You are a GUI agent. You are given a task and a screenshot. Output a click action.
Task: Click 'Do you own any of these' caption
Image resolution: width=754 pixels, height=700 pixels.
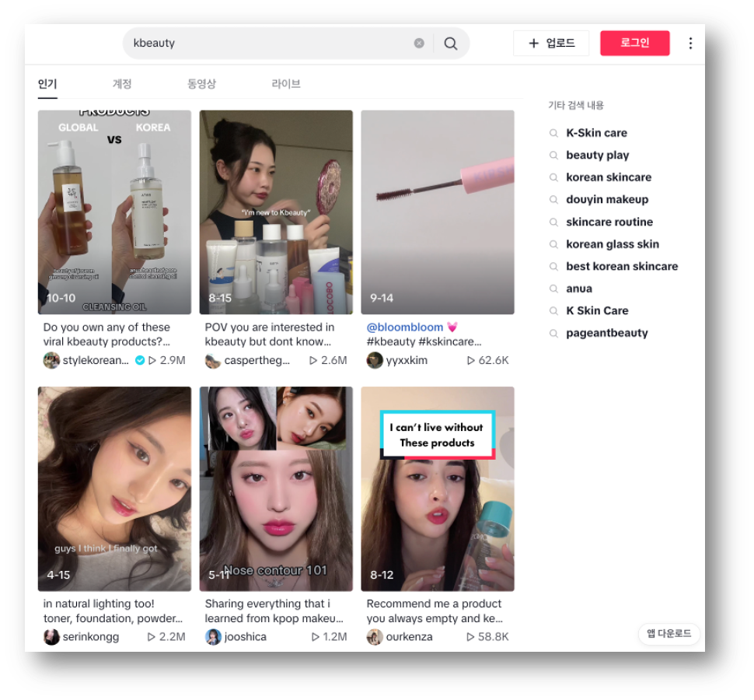click(x=106, y=327)
